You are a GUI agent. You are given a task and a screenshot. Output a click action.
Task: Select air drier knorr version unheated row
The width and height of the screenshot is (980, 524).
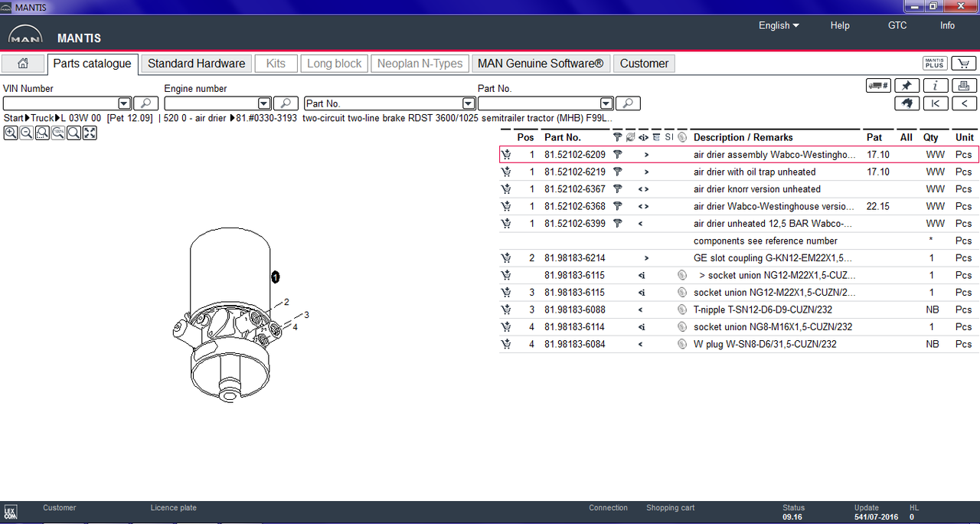(739, 189)
